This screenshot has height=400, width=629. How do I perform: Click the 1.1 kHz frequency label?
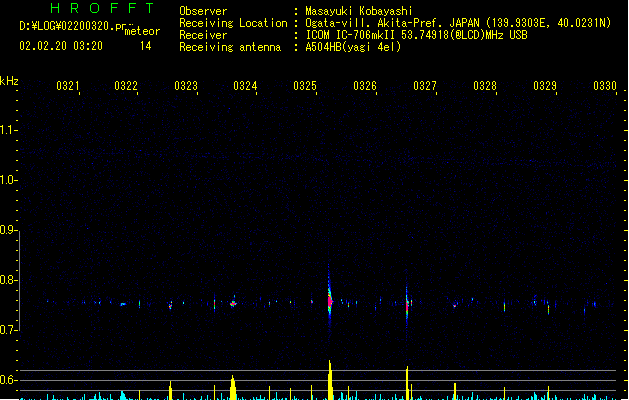click(8, 130)
